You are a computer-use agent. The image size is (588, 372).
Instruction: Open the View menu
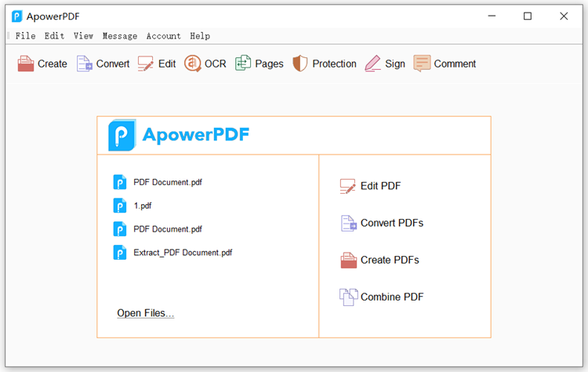pyautogui.click(x=83, y=36)
